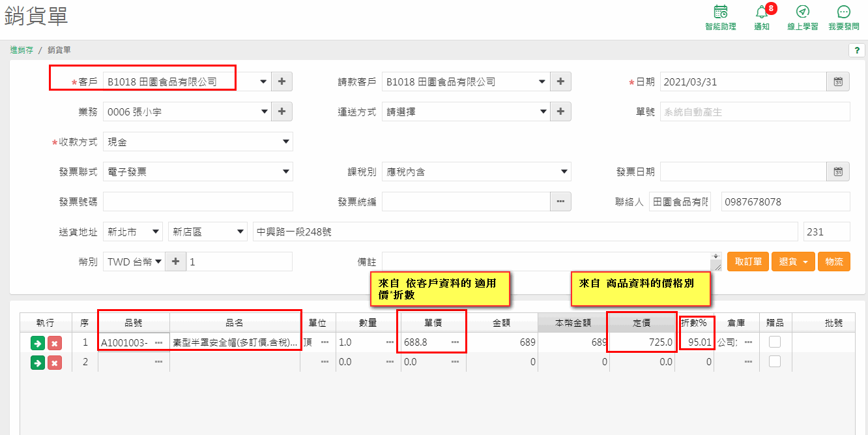
Task: Open the 退貨 dropdown button
Action: 792,262
